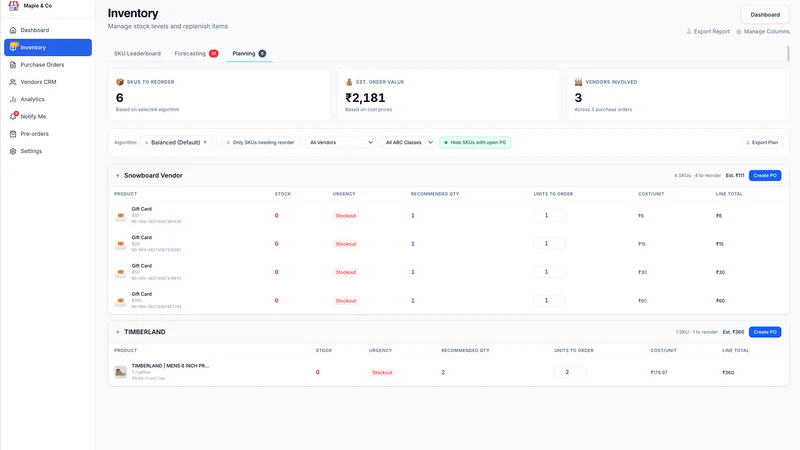Click the Vendors CRM people icon
Screen dimensions: 800x450
click(x=13, y=82)
